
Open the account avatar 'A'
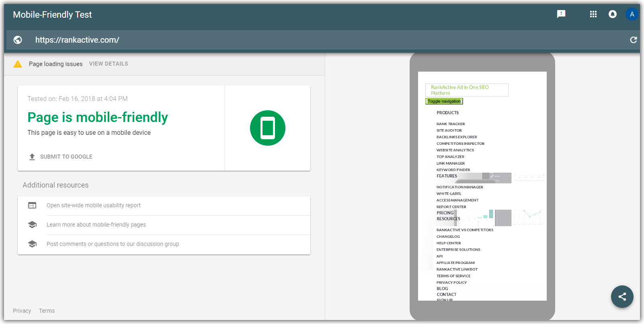(632, 14)
